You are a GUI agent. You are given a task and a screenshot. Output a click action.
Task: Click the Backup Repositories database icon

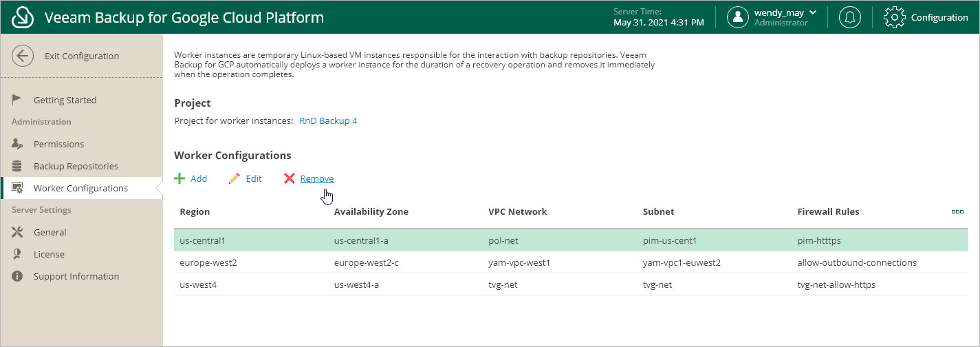(x=17, y=166)
